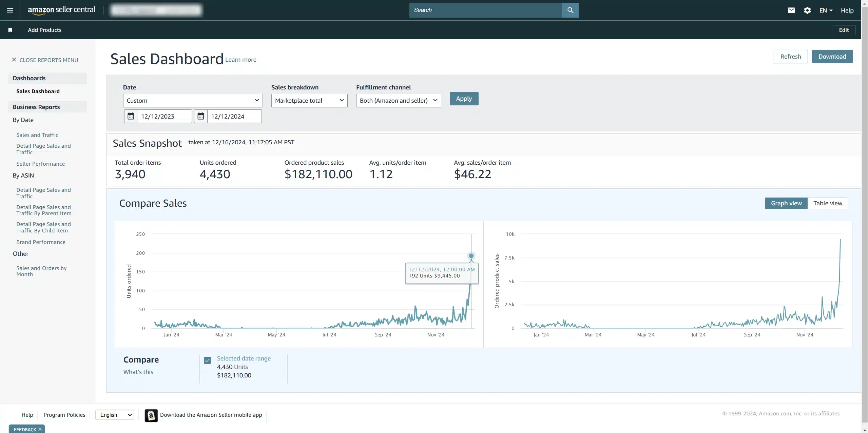The width and height of the screenshot is (868, 433).
Task: Click the 12/12/2024 data point marker
Action: 471,256
